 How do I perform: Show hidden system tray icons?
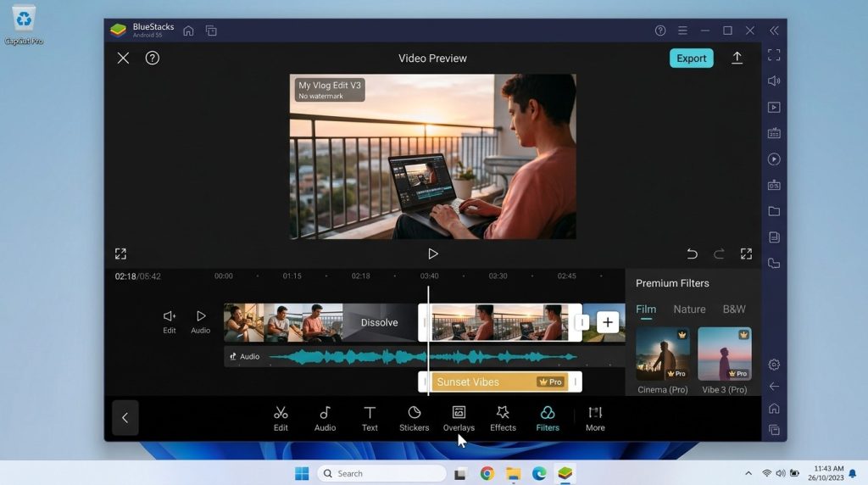(x=748, y=473)
